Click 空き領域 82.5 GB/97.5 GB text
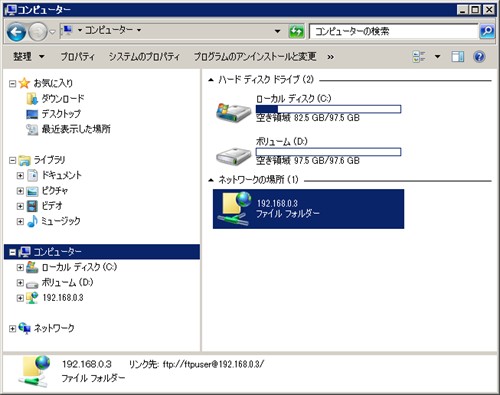Screen dimensions: 500x395 [x=308, y=118]
